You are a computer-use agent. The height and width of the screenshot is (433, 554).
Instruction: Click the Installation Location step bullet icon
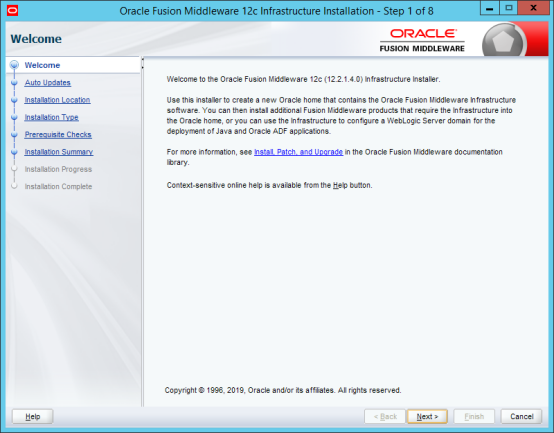point(14,100)
